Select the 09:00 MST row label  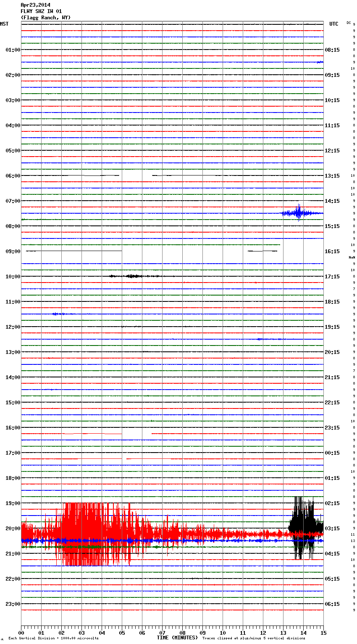(x=13, y=251)
